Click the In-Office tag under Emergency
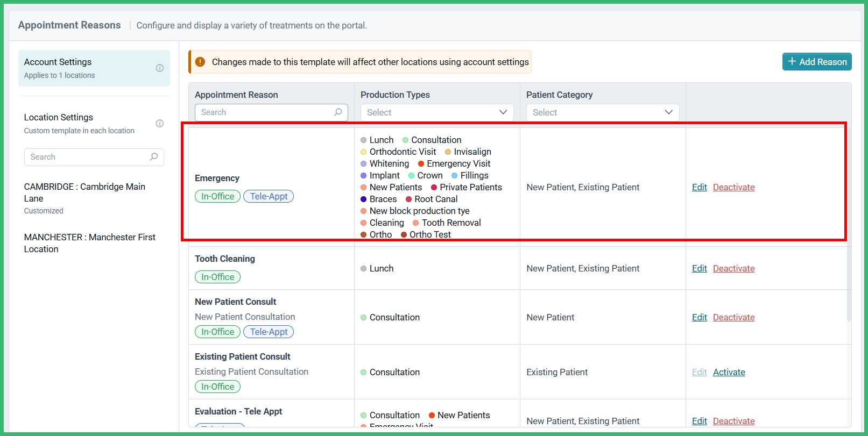Image resolution: width=868 pixels, height=436 pixels. tap(217, 197)
